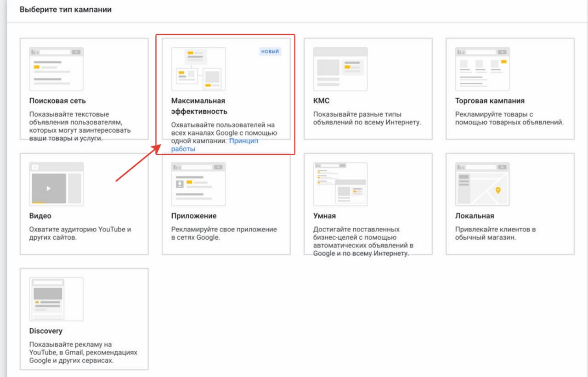Click the Локальная campaign map illustration

click(482, 184)
